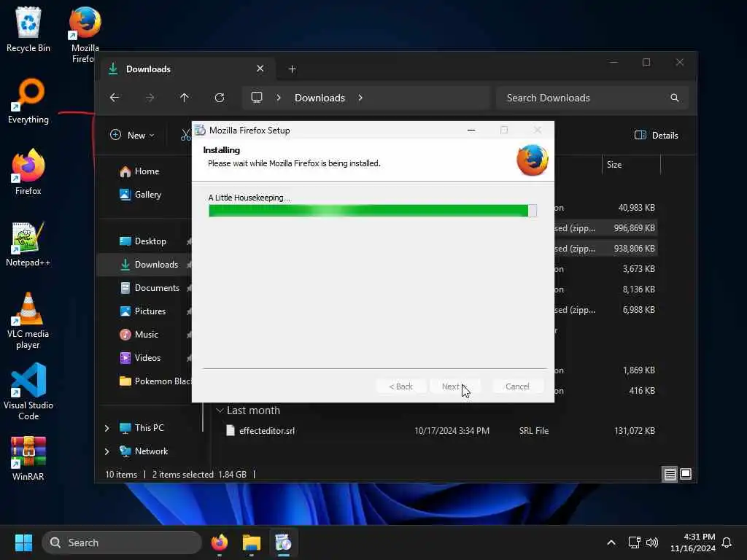Open the volume tray icon
This screenshot has height=560, width=747.
tap(652, 542)
